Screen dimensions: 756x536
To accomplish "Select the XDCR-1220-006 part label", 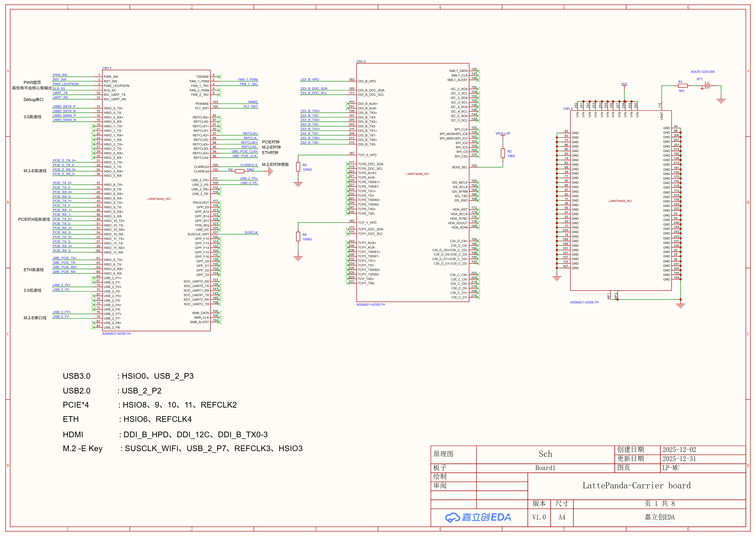I will 702,72.
